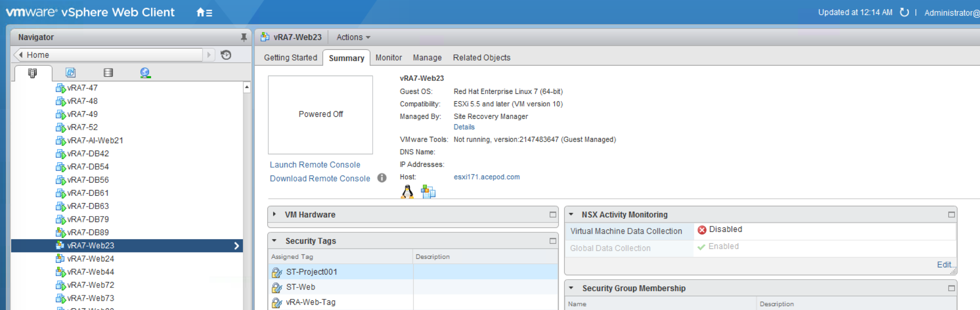Image resolution: width=980 pixels, height=310 pixels.
Task: Pin the Navigator panel
Action: pos(244,37)
